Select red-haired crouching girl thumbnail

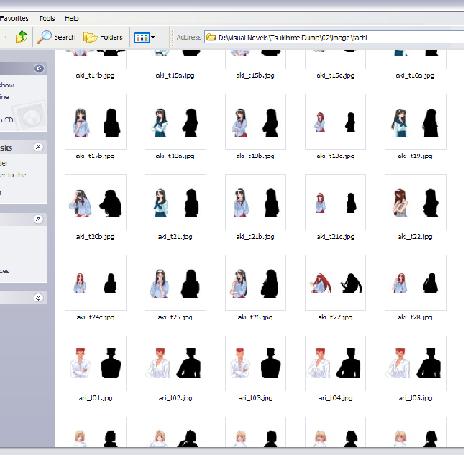[x=335, y=283]
